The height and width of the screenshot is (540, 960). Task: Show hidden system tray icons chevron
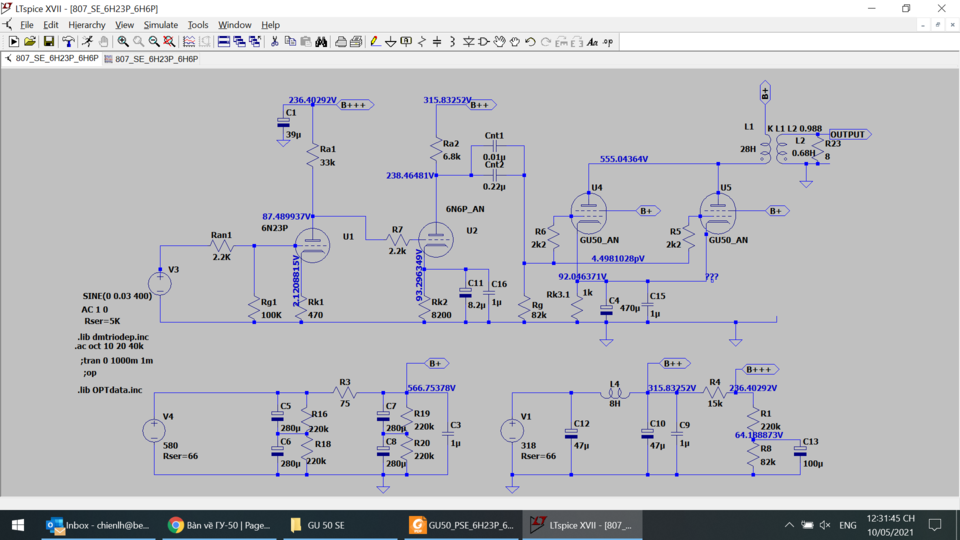pos(789,525)
